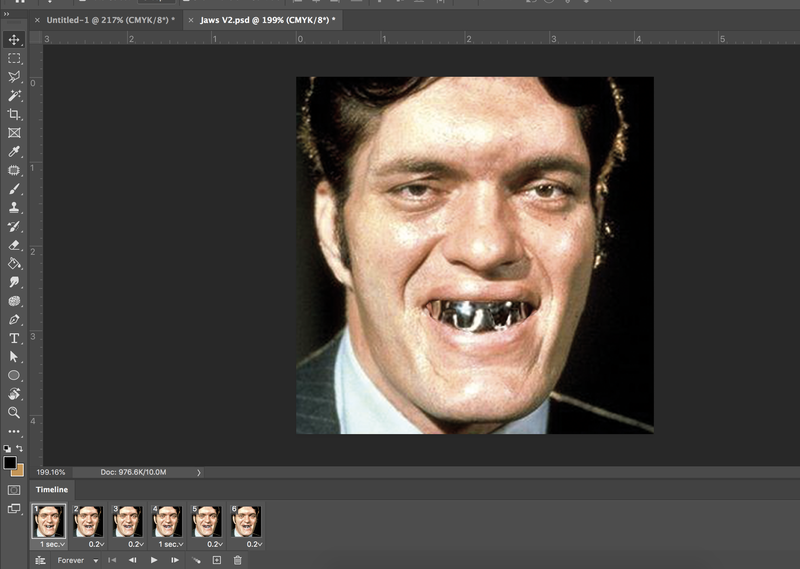This screenshot has width=800, height=569.
Task: Click the Doc: 976.6K/10.0M status info
Action: 133,472
